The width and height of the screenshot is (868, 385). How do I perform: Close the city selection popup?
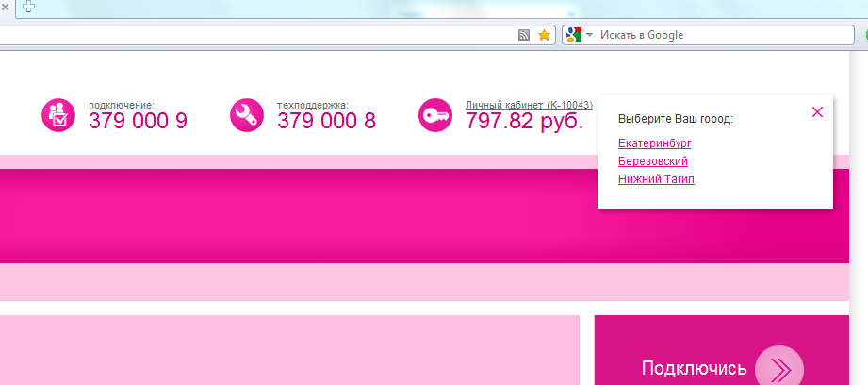click(817, 112)
